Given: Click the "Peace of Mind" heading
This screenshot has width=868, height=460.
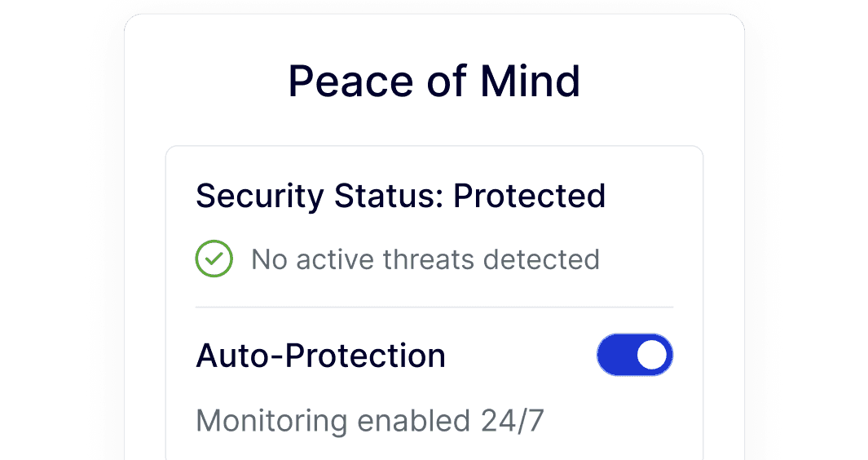Looking at the screenshot, I should pyautogui.click(x=434, y=81).
